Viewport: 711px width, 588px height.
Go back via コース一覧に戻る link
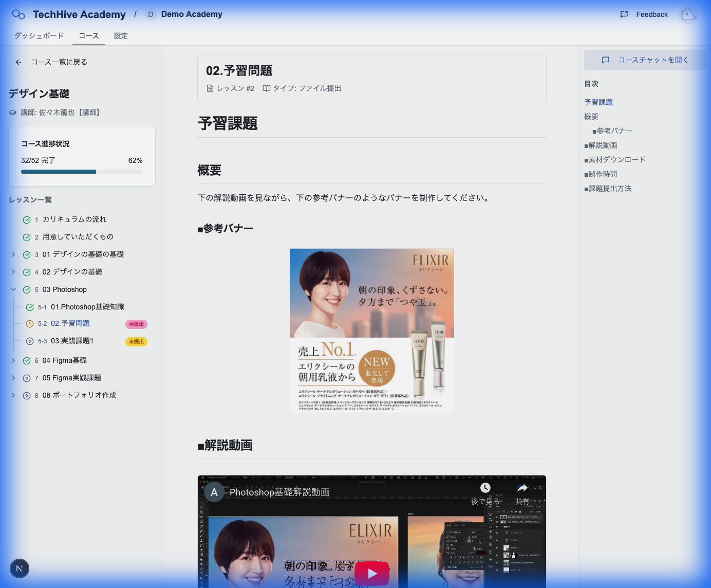click(59, 62)
